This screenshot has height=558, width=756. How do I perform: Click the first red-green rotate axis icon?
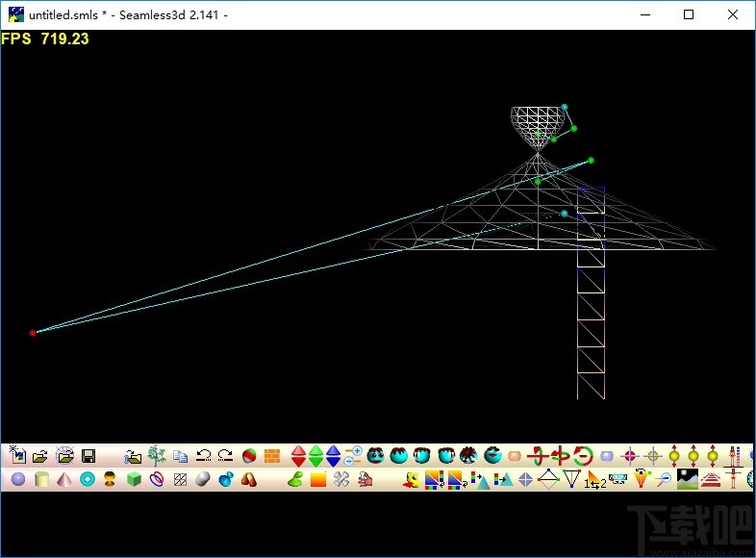pyautogui.click(x=538, y=456)
